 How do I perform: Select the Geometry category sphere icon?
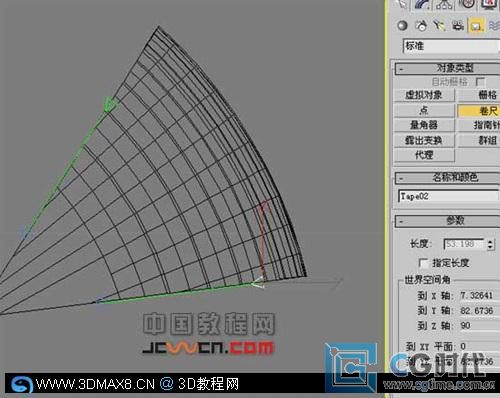[x=403, y=26]
